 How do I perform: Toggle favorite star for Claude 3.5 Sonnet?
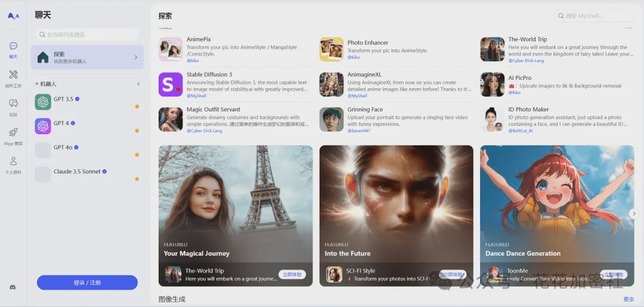(x=137, y=179)
